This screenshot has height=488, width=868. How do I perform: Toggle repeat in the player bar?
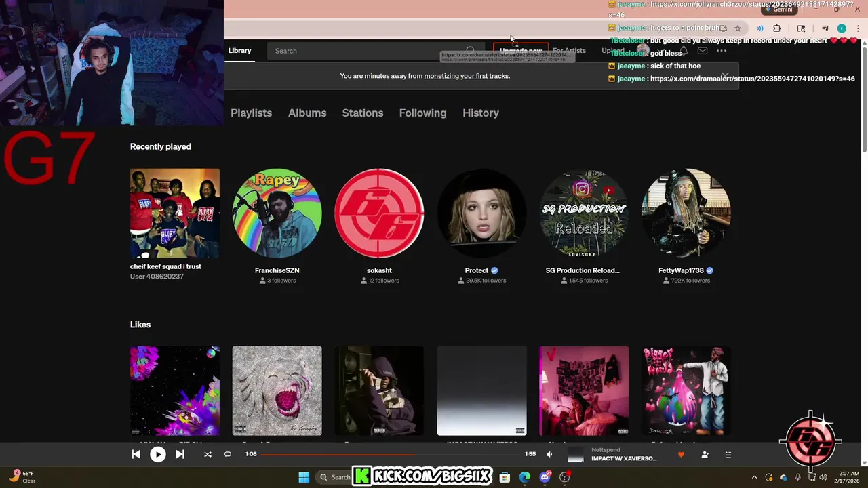[228, 455]
